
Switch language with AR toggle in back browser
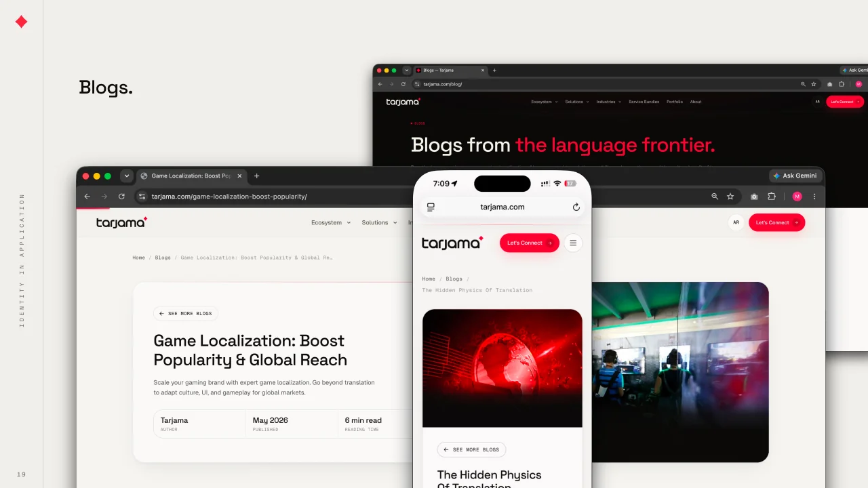pyautogui.click(x=817, y=102)
